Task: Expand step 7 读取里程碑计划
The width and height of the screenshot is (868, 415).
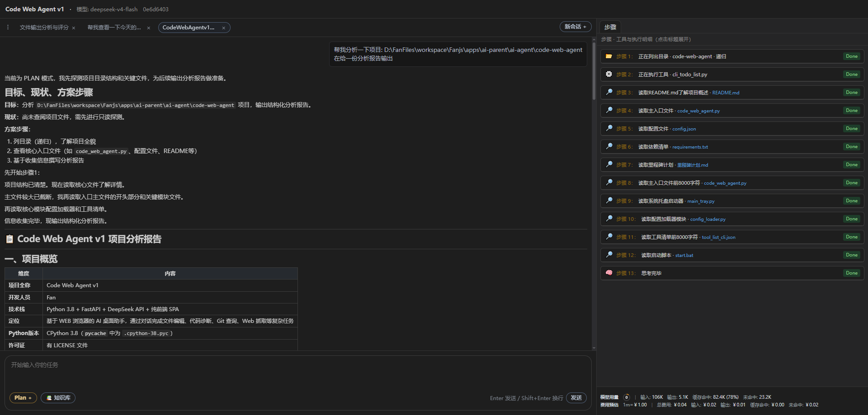Action: 656,165
